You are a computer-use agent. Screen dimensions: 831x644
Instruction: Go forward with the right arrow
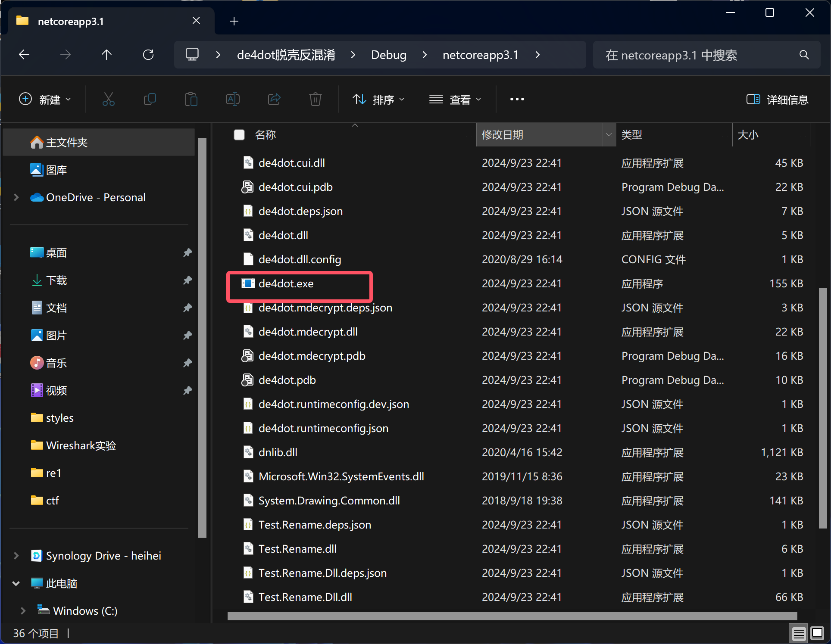[66, 55]
